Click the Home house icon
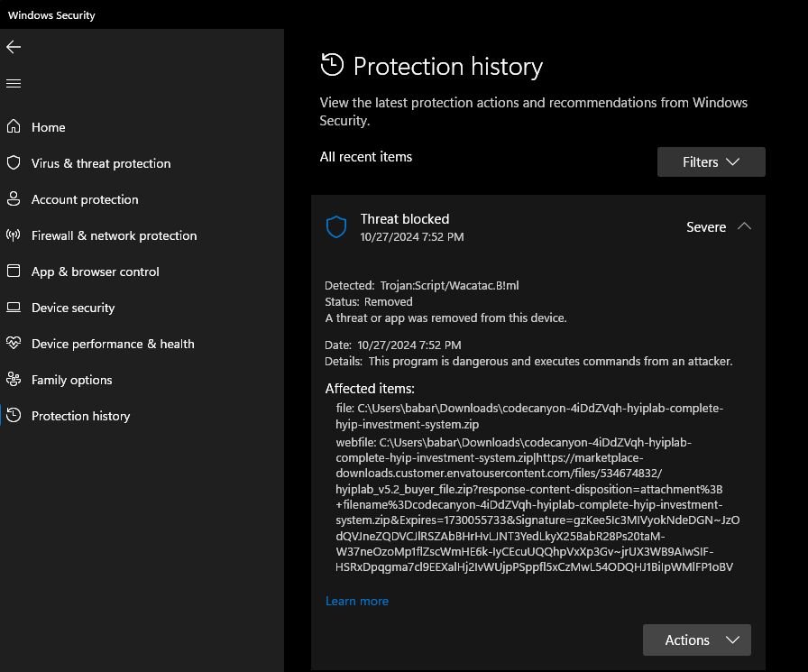The width and height of the screenshot is (808, 672). click(x=14, y=127)
